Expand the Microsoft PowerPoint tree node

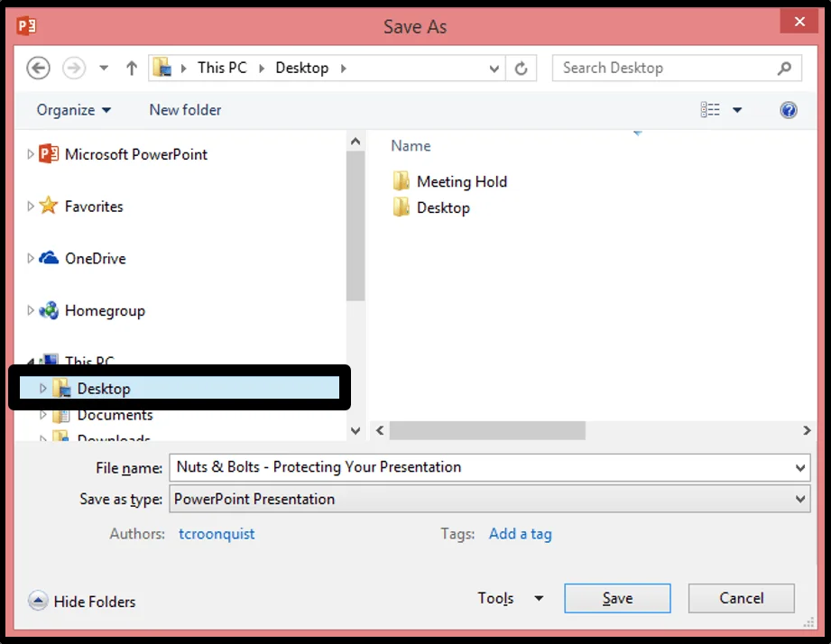(30, 154)
